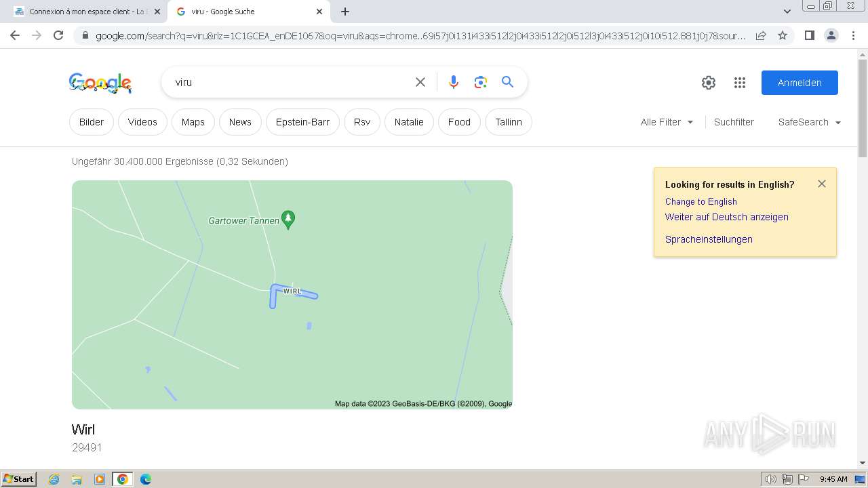The image size is (868, 488).
Task: Open media player taskbar icon
Action: click(100, 479)
